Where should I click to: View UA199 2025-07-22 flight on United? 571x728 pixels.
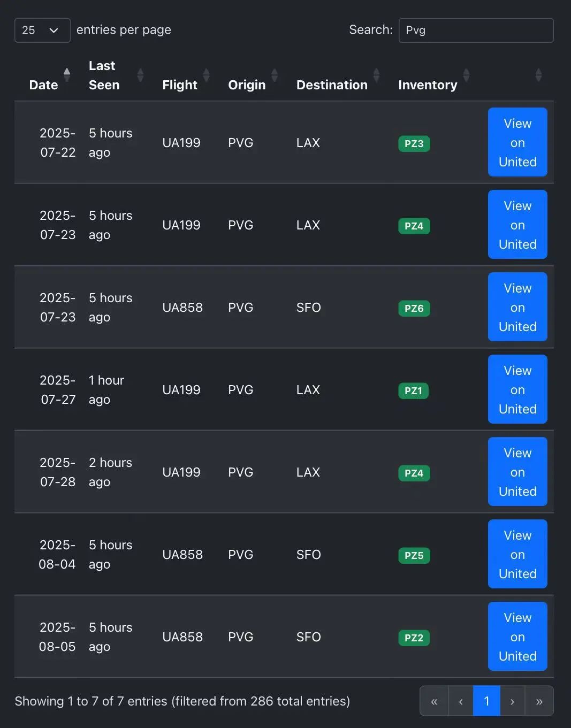pos(517,142)
